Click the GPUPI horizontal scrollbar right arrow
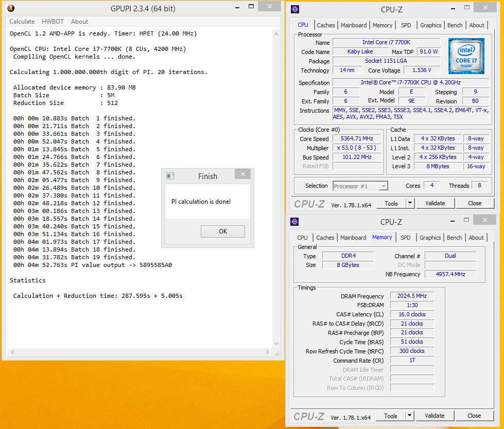 267,352
